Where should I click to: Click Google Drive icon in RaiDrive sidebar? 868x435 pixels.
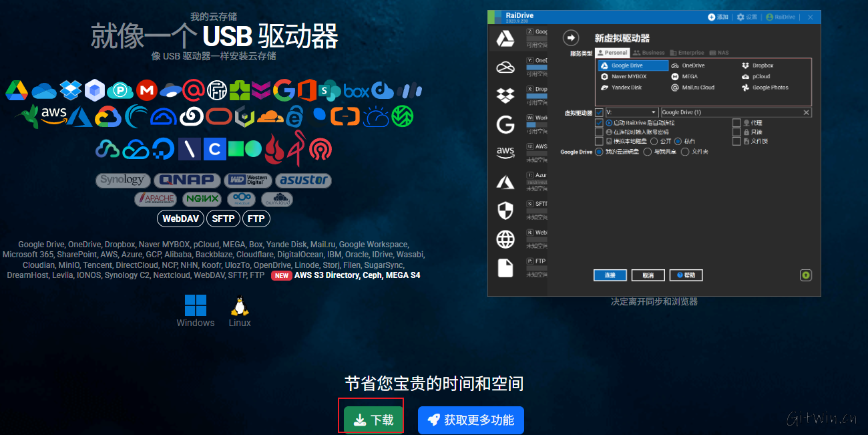point(505,39)
